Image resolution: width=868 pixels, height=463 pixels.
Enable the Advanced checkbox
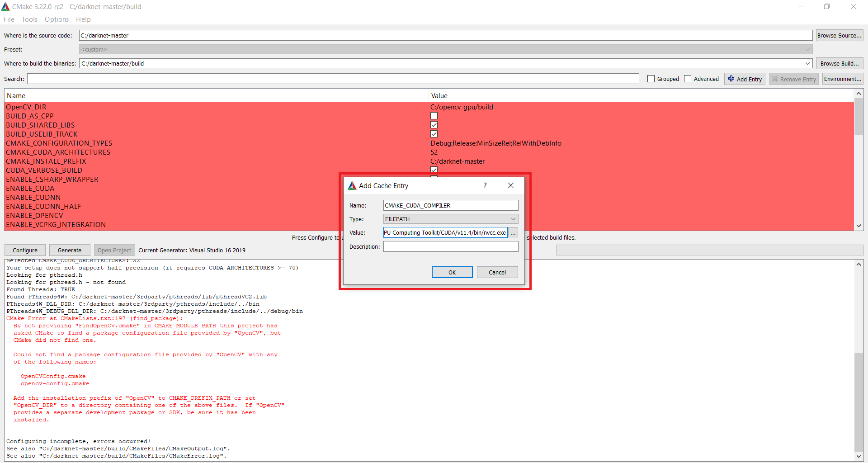click(x=687, y=78)
